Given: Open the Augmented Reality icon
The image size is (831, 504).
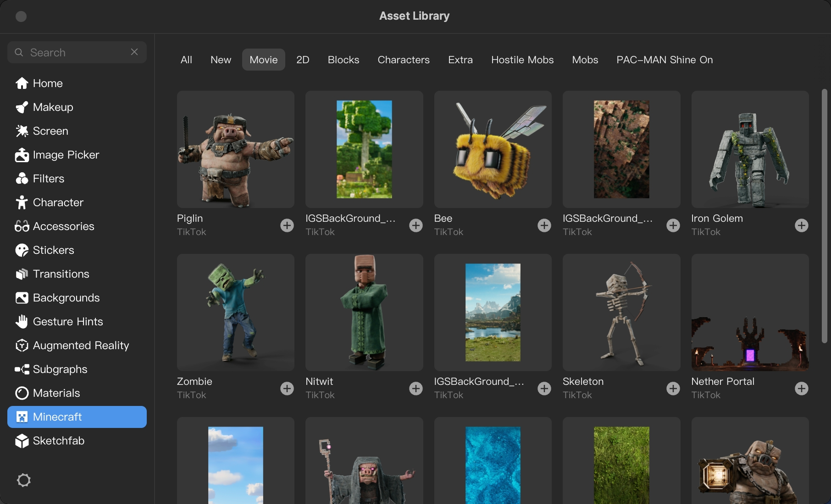Looking at the screenshot, I should [22, 345].
